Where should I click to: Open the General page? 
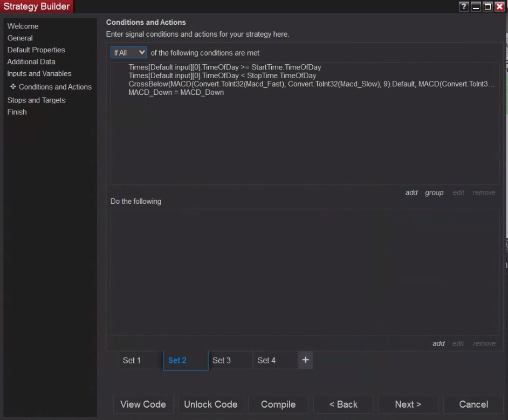pos(20,38)
